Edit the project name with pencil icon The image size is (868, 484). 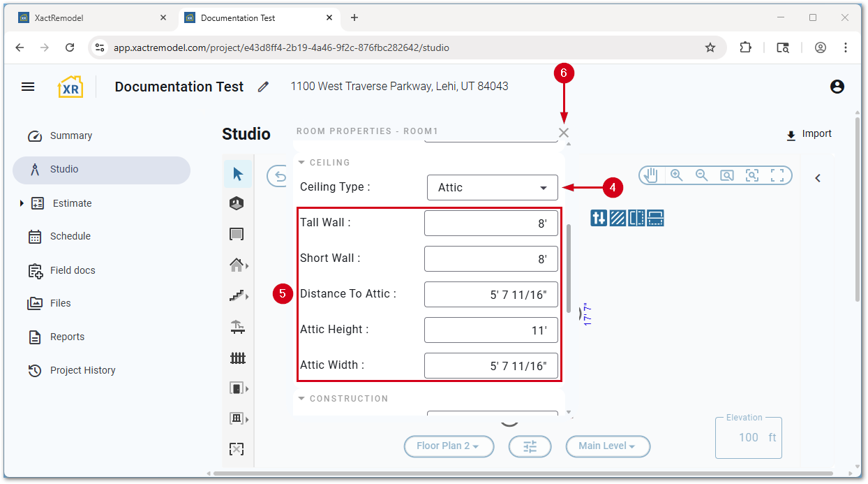pos(263,87)
